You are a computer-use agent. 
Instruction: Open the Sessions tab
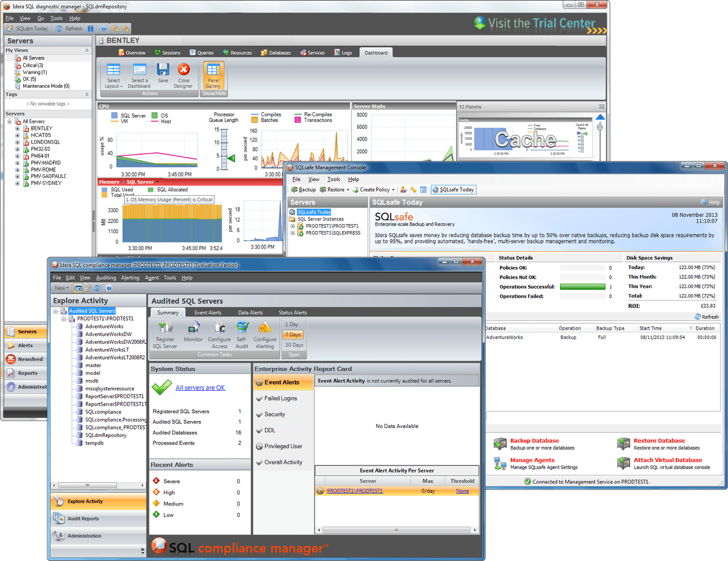pos(167,53)
